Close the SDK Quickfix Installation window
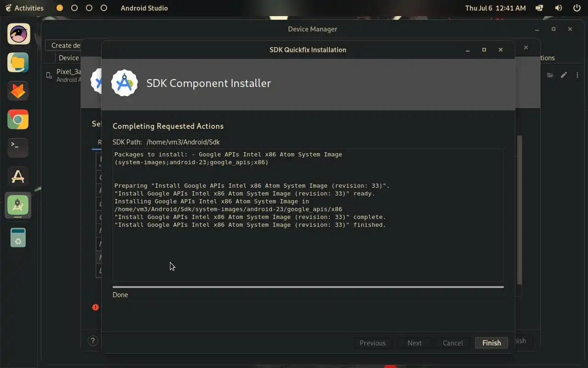 click(501, 50)
